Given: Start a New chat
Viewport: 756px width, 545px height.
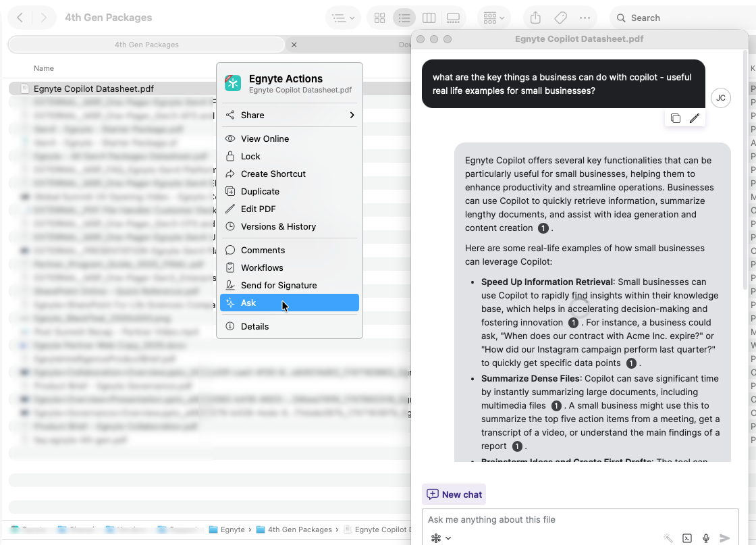Looking at the screenshot, I should (454, 494).
